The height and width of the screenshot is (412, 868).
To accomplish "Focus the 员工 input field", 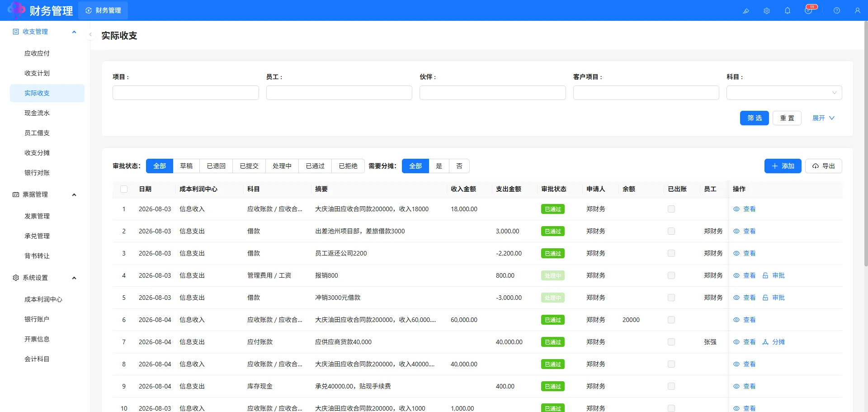I will 339,93.
